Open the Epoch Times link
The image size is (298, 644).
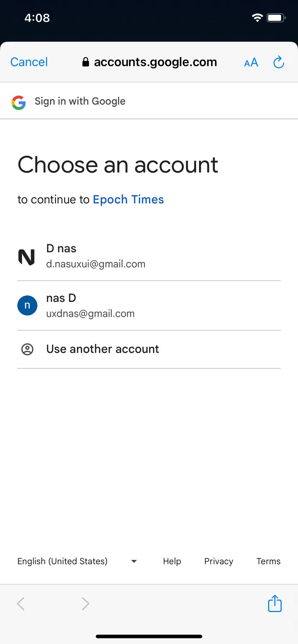pyautogui.click(x=128, y=199)
